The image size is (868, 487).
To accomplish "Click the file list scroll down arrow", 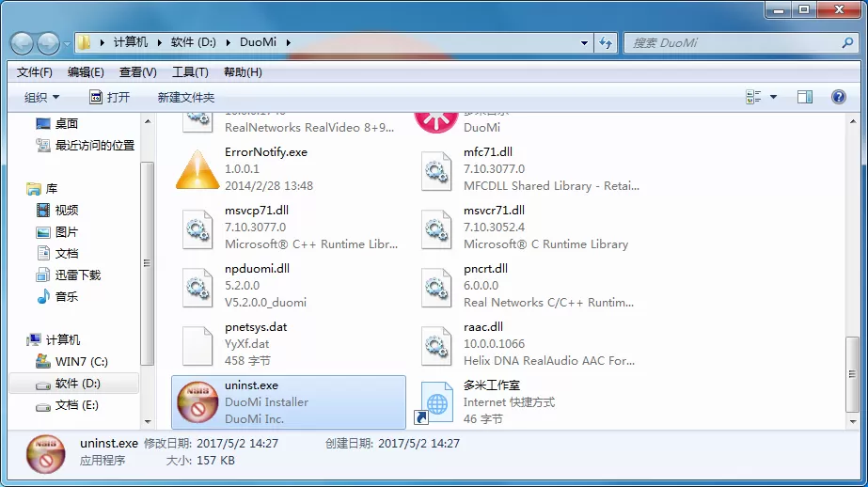I will coord(853,422).
